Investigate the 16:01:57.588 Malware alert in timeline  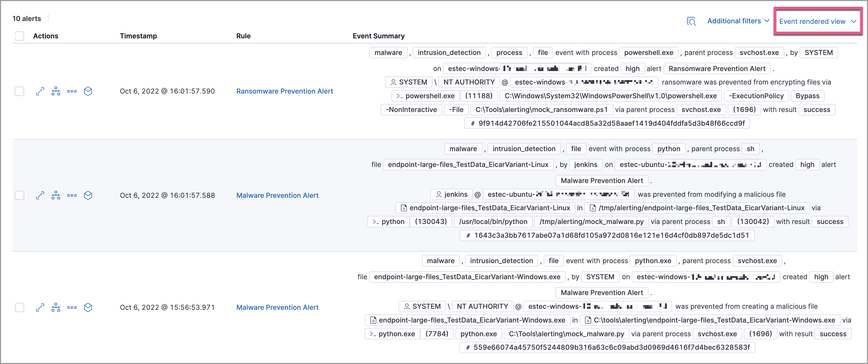point(88,195)
